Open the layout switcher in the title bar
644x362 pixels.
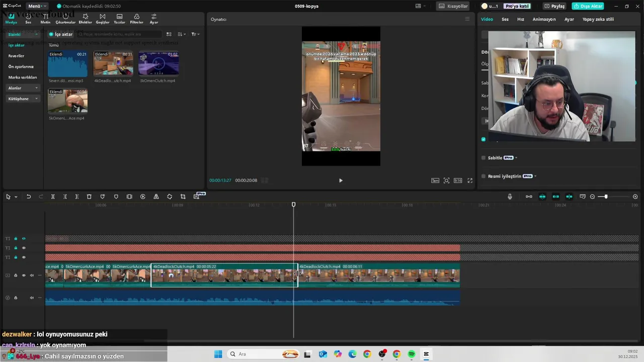[420, 6]
